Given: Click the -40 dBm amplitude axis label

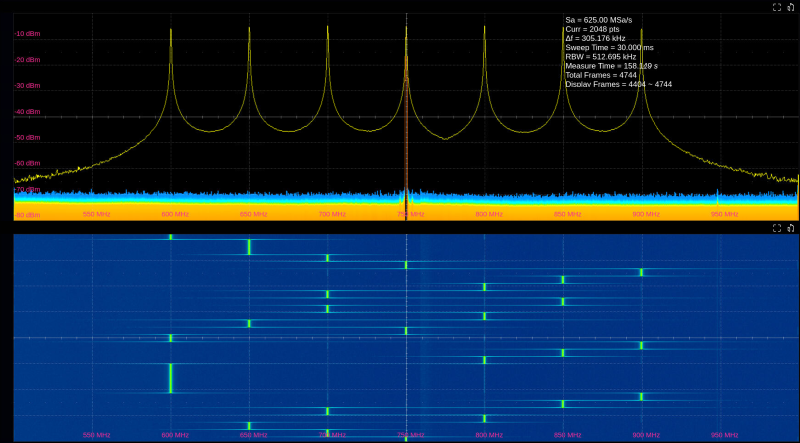Looking at the screenshot, I should point(27,112).
